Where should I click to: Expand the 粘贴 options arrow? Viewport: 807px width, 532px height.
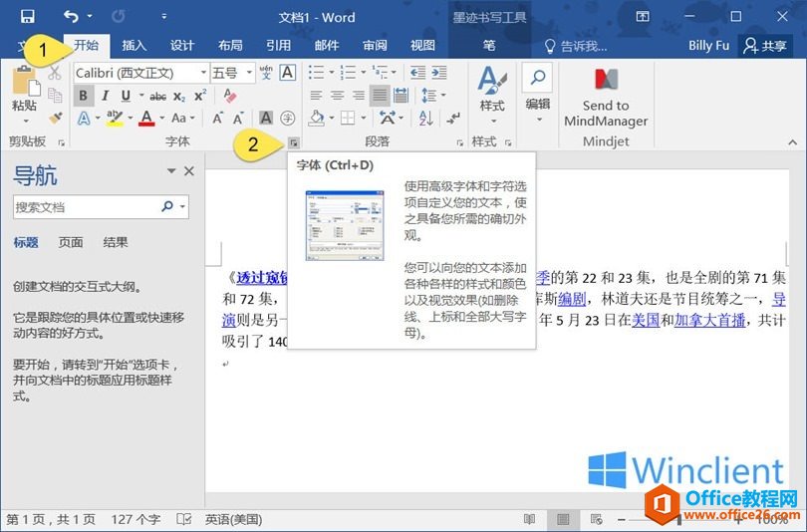coord(25,122)
